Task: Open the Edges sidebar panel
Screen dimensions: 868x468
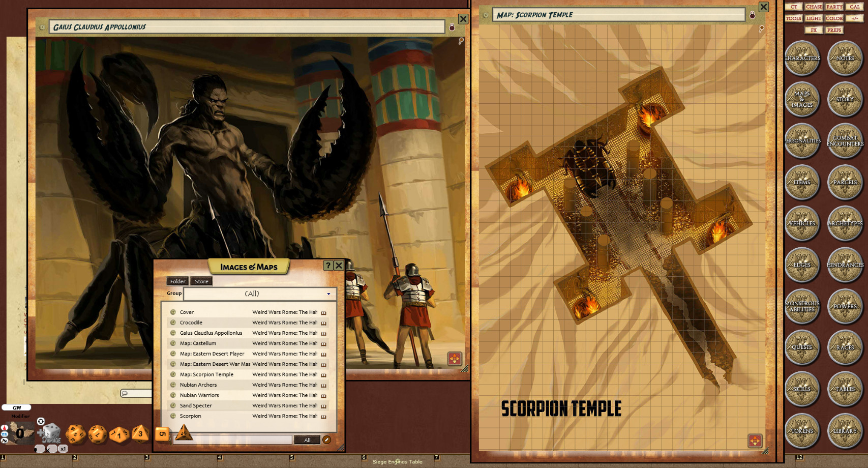Action: 802,265
